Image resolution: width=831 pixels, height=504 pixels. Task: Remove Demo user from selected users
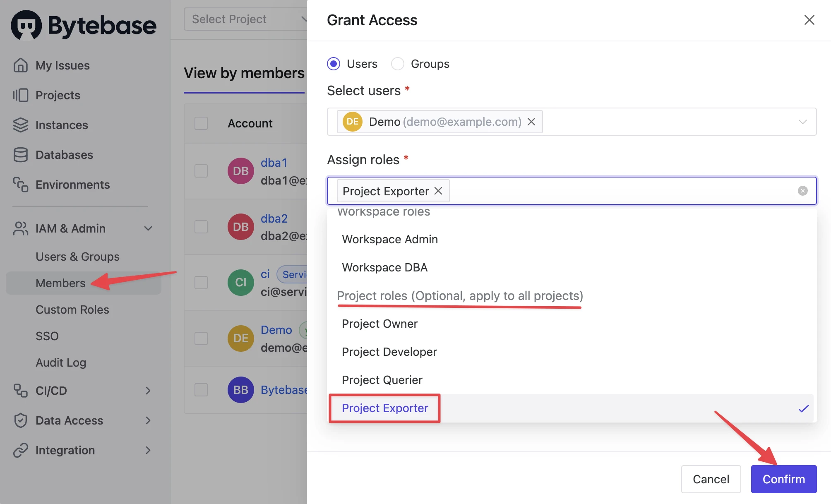pos(531,122)
